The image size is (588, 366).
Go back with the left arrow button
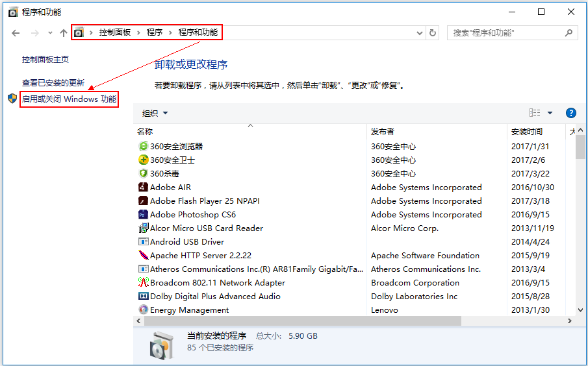[x=16, y=33]
